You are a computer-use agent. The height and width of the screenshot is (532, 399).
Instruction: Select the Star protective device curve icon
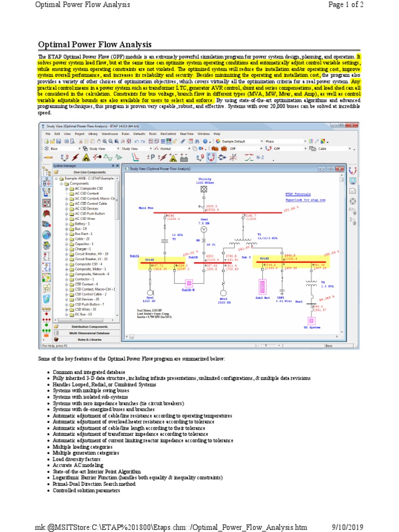(136, 157)
